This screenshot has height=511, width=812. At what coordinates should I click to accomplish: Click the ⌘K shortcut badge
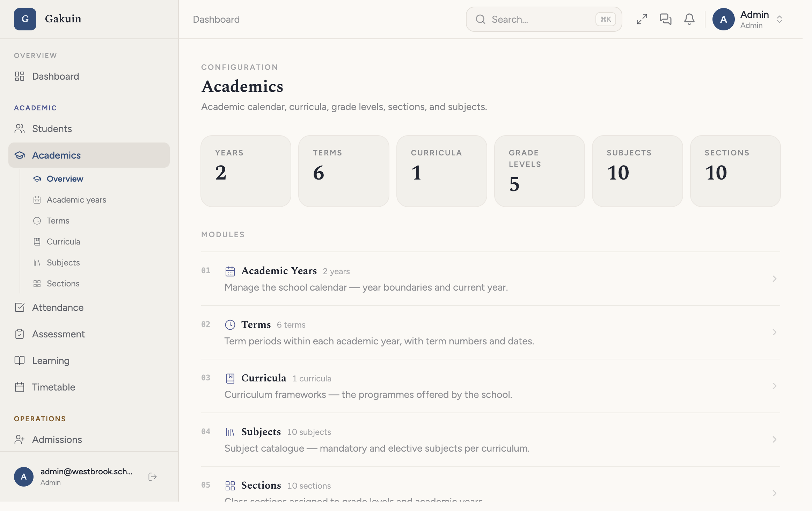(606, 19)
